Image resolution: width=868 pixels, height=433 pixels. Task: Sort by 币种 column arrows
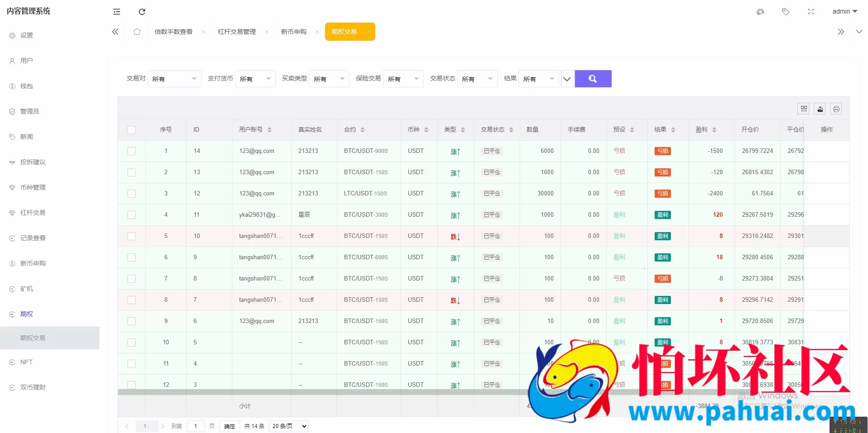pos(426,130)
